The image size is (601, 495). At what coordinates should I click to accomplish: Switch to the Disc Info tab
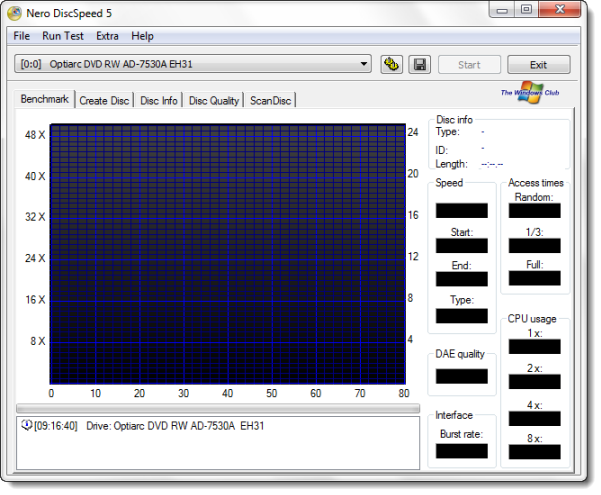159,100
